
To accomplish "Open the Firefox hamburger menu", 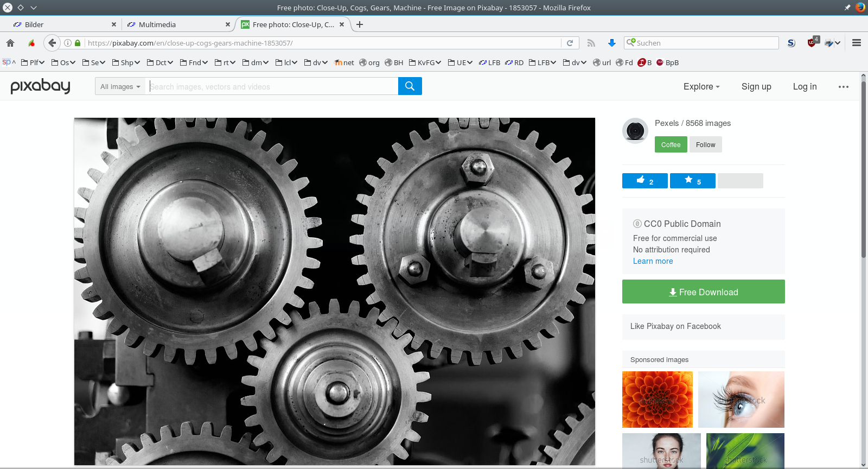I will point(857,43).
